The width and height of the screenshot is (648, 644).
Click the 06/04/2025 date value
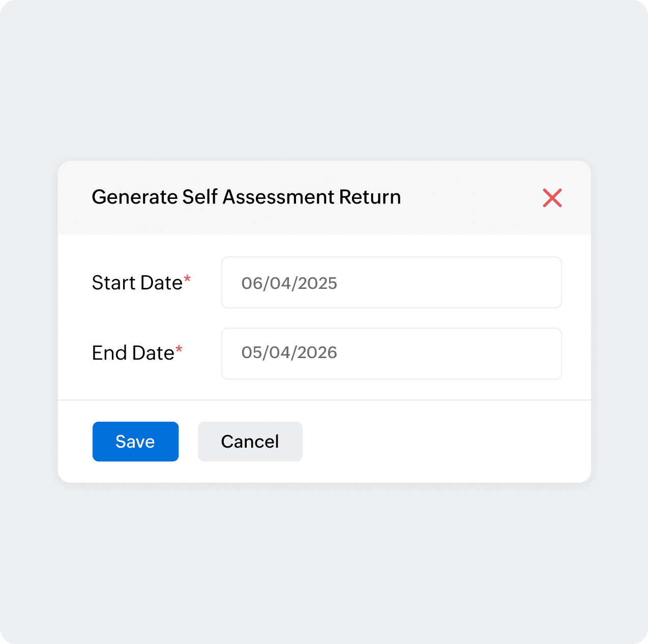pos(289,283)
